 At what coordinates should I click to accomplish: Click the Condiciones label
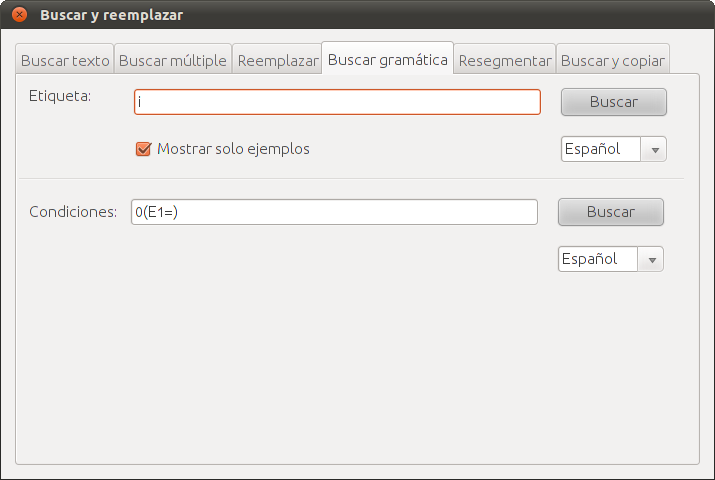pyautogui.click(x=73, y=212)
